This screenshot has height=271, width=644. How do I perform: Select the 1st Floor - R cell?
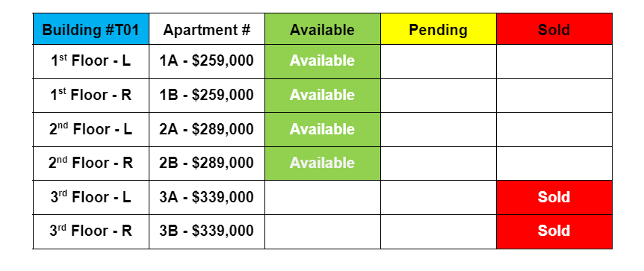[x=90, y=96]
